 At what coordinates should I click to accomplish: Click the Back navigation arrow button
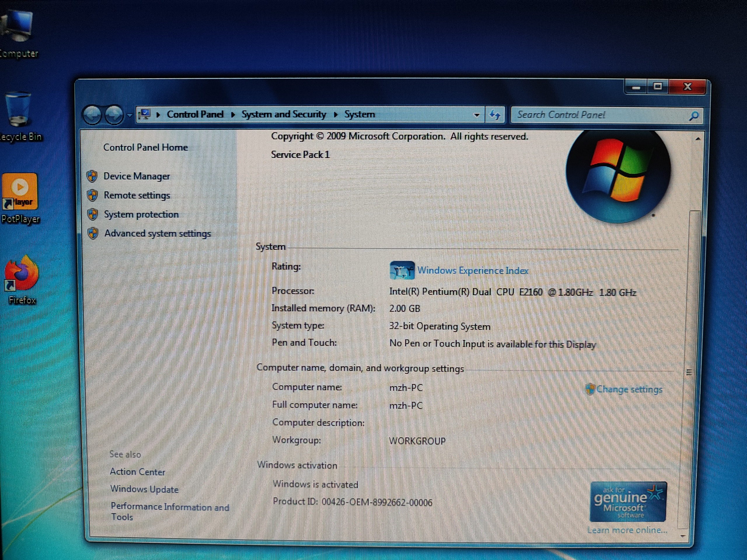(92, 115)
